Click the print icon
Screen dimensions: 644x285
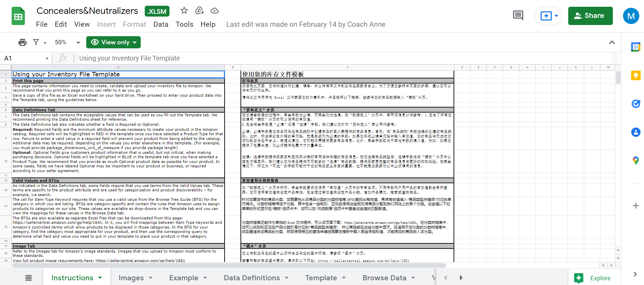click(x=22, y=42)
